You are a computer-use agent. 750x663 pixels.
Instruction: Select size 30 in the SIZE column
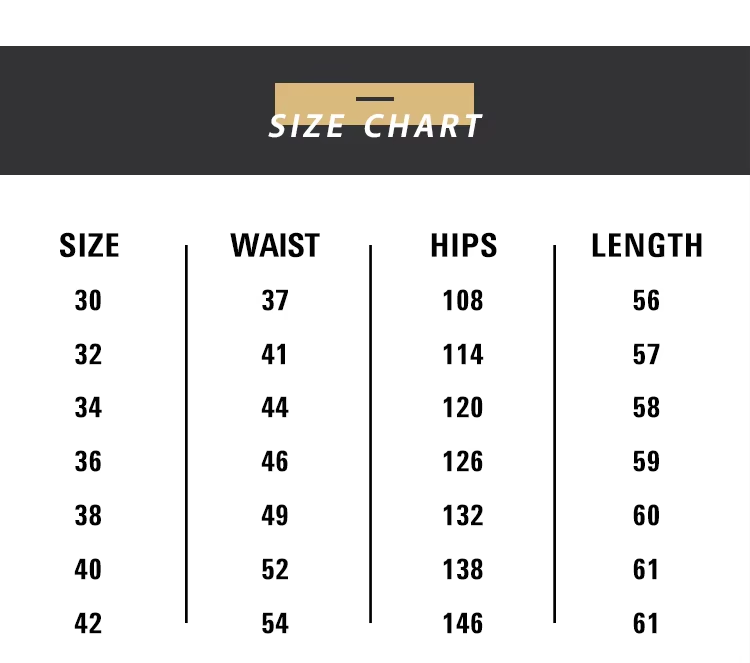[x=88, y=300]
